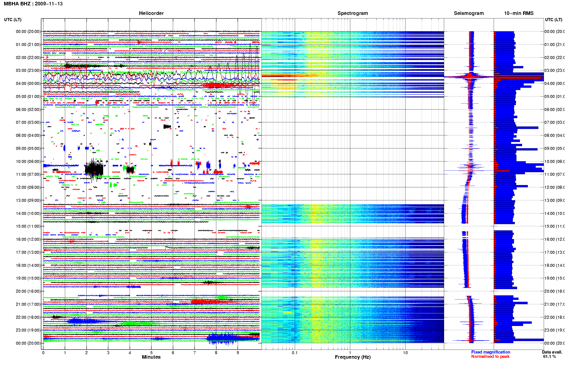
Task: Click the frequency tick label "10"
Action: click(x=405, y=353)
